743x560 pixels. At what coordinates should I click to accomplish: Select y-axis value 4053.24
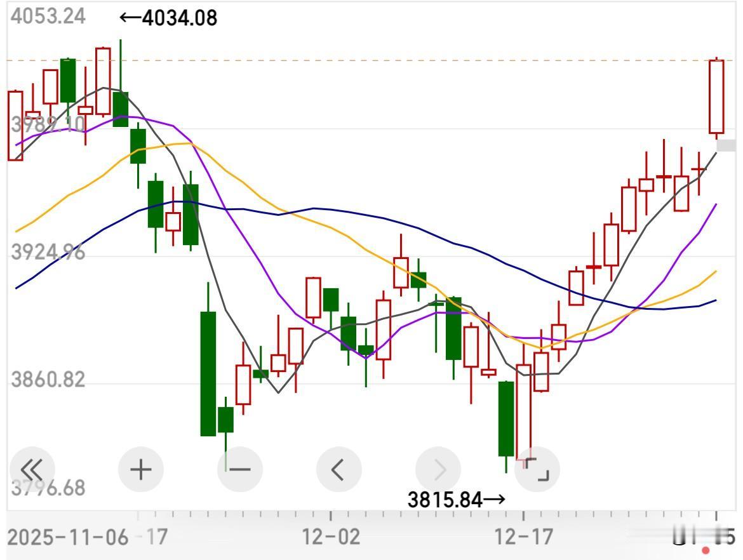pyautogui.click(x=48, y=16)
